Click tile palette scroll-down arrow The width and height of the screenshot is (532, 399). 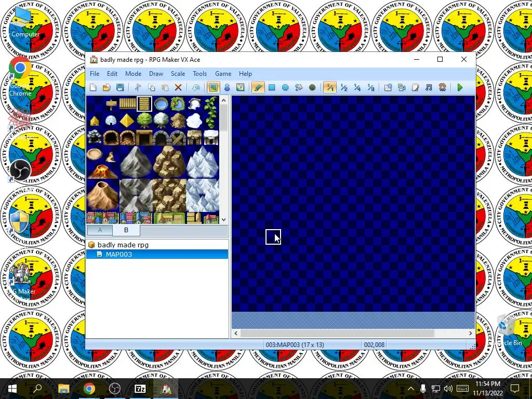(x=223, y=220)
